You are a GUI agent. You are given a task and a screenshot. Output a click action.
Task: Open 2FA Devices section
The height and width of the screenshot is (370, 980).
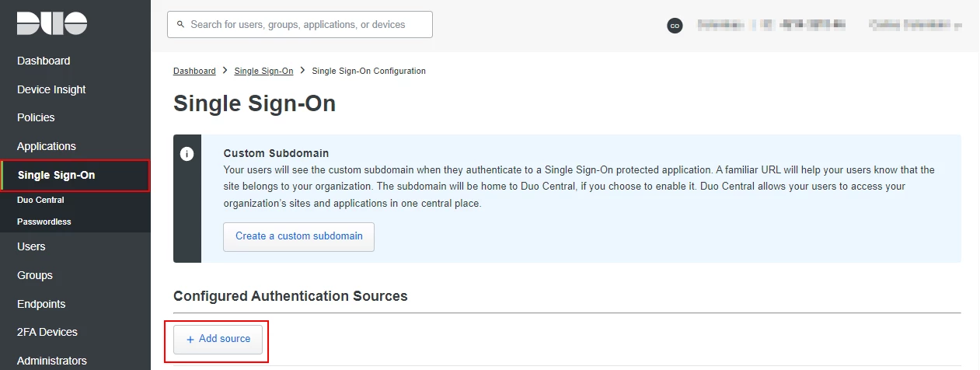pos(47,332)
